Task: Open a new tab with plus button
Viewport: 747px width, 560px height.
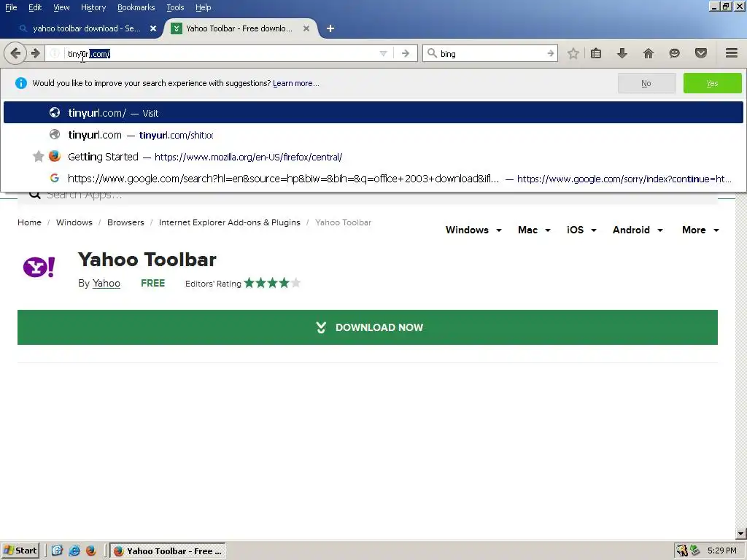Action: pyautogui.click(x=330, y=28)
